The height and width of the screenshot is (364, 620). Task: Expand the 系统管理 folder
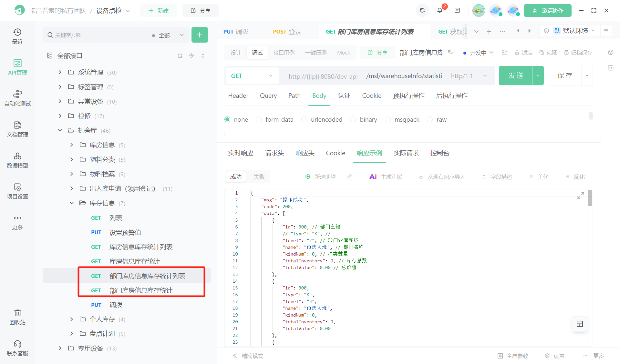[60, 72]
